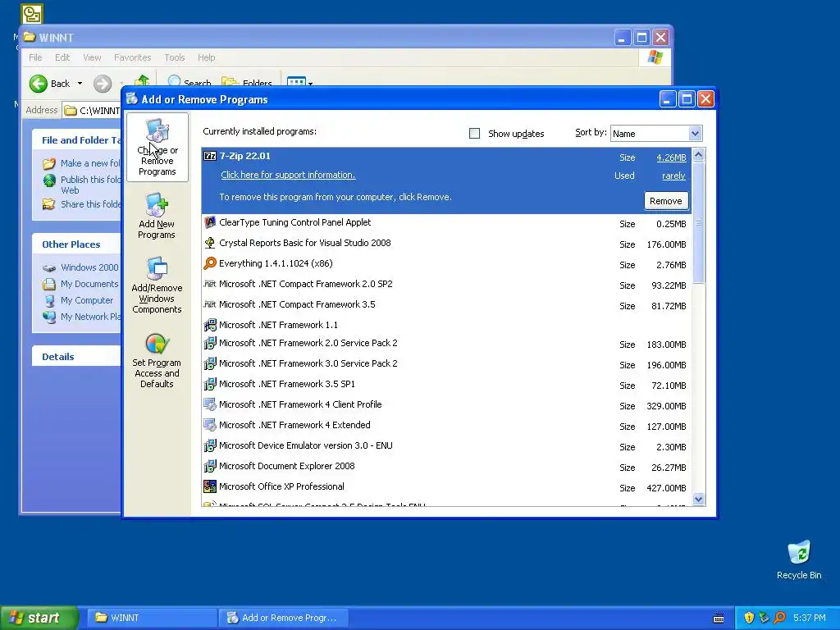Click .NET Framework 3.5 SP1 icon
Viewport: 840px width, 630px height.
tap(210, 384)
